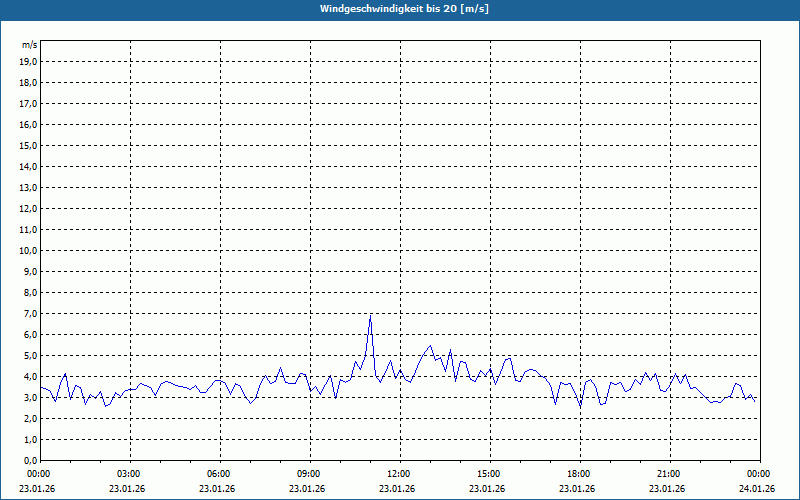Click the 21:00 time marker
This screenshot has width=800, height=500.
[669, 473]
